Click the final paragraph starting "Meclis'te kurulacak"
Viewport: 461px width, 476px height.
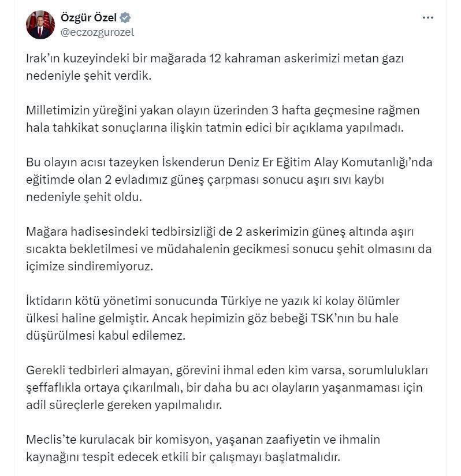tap(202, 448)
